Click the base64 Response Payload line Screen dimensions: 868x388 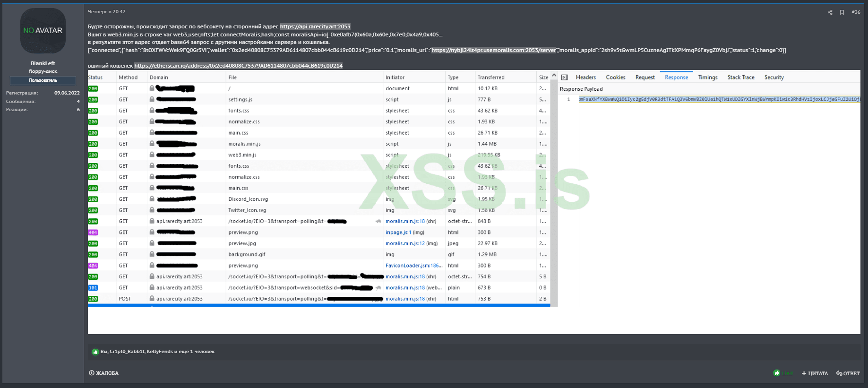pos(720,99)
